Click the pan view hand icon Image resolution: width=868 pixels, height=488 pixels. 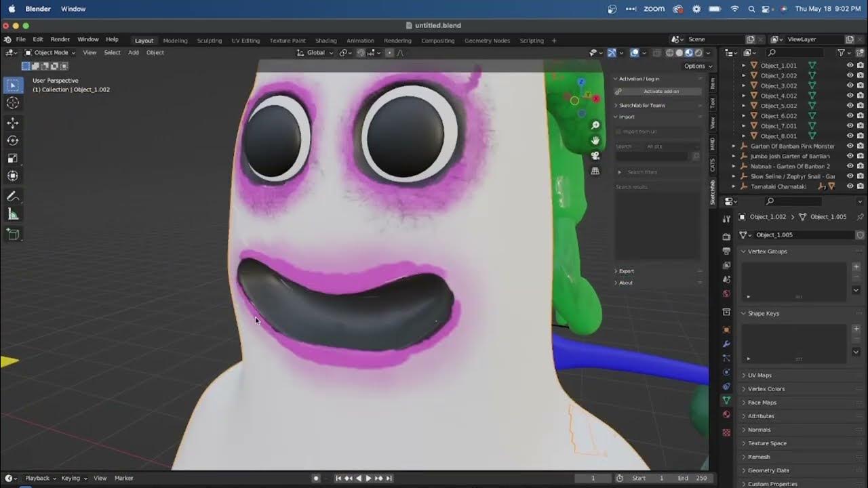click(595, 140)
